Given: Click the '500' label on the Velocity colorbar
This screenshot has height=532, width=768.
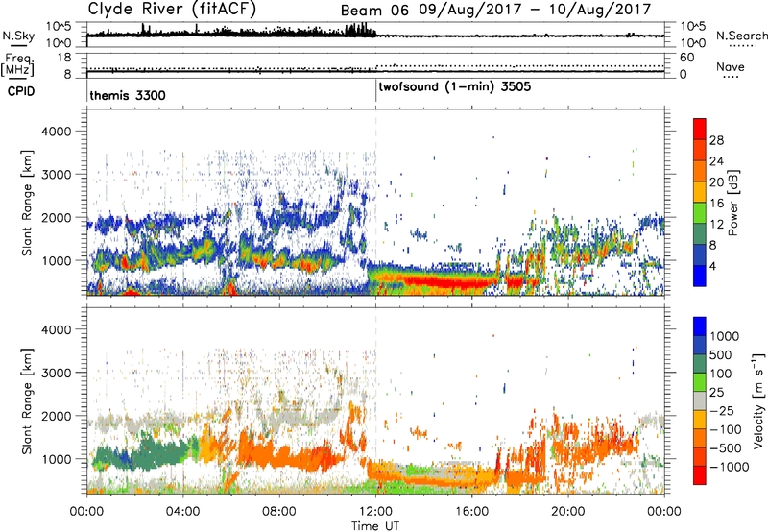Looking at the screenshot, I should click(x=721, y=354).
